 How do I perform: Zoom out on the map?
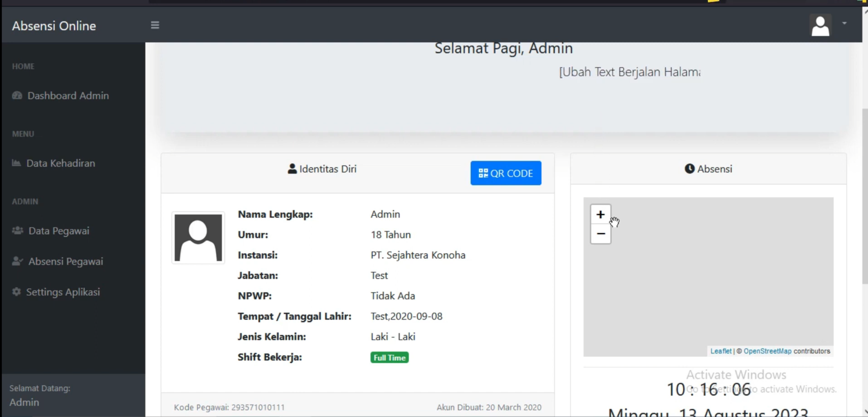601,234
